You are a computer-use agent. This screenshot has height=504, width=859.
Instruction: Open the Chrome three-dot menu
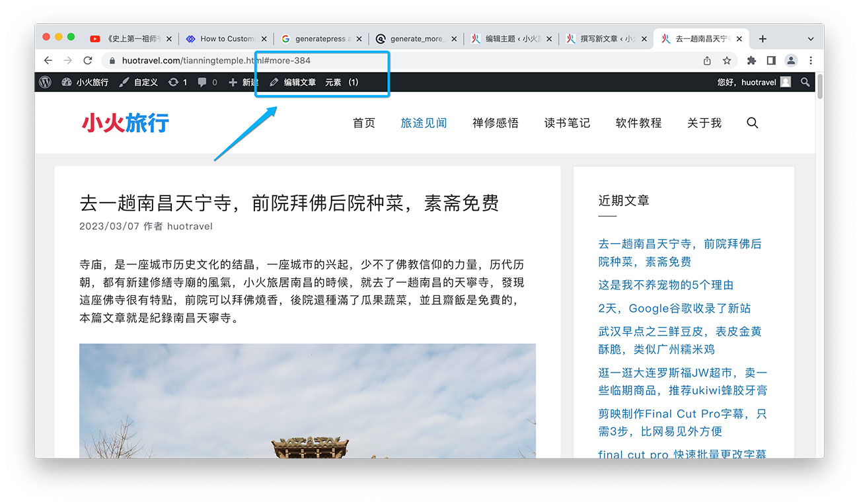[x=811, y=60]
